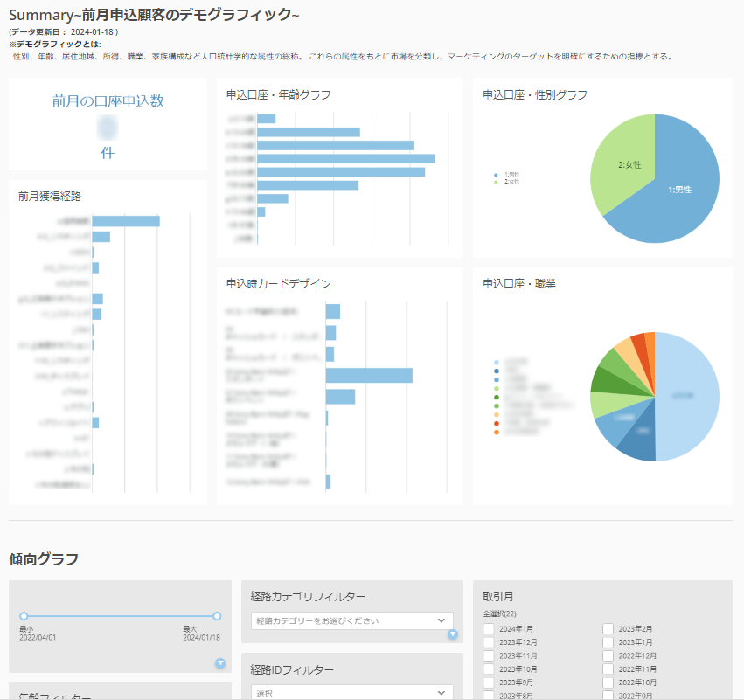
Task: Open the 経路IDフィルター 選択 dropdown
Action: click(x=351, y=692)
